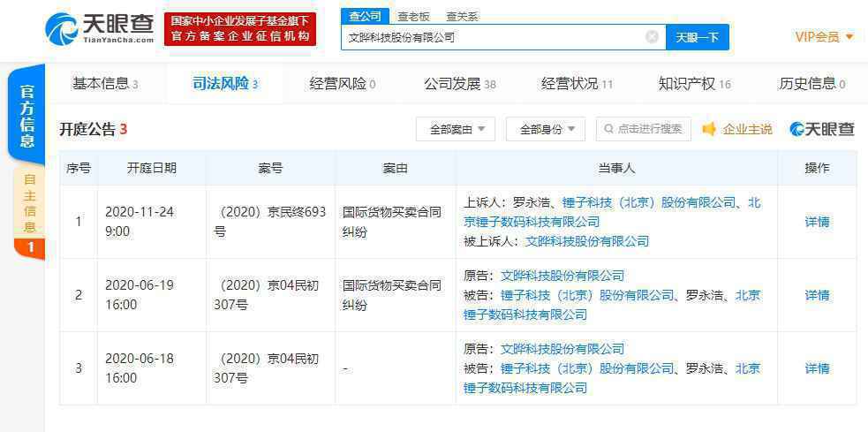Click row 2 国际货物买卖合同纠纷 cause
Image resolution: width=868 pixels, height=432 pixels.
click(392, 295)
